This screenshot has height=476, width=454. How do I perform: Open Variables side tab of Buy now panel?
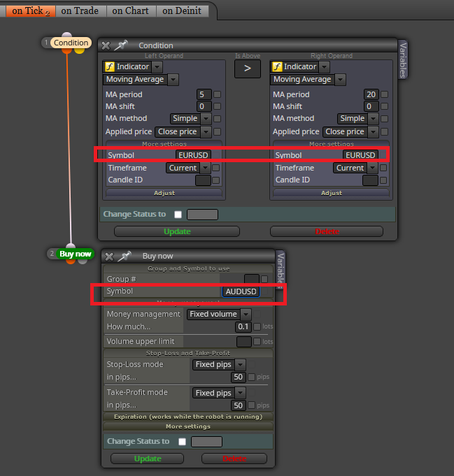point(281,268)
